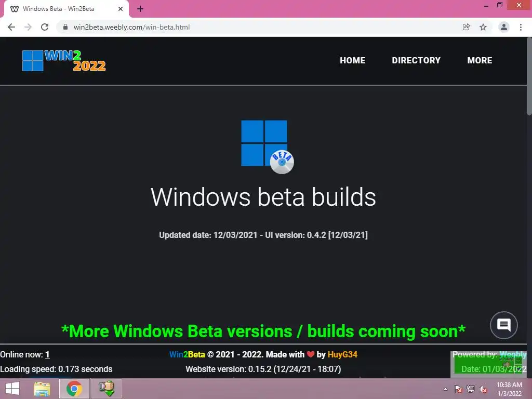Click the online now count 1
The image size is (532, 399).
pyautogui.click(x=47, y=354)
